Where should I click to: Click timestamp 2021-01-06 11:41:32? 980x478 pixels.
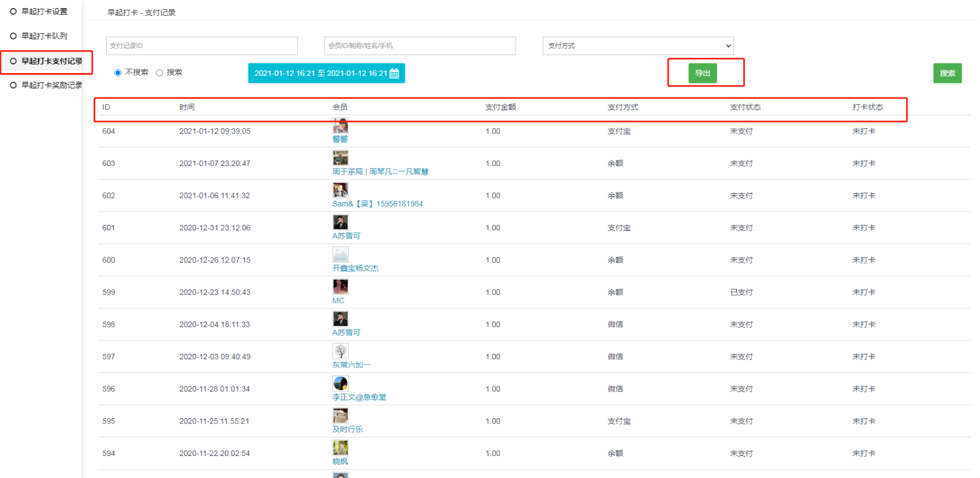215,196
